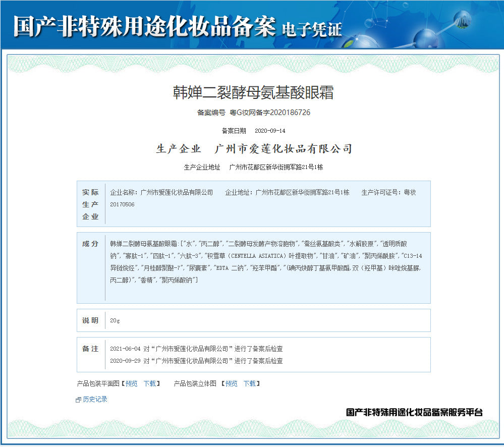504x447 pixels.
Task: Click the product title 韩婵二裂酵母氨基酸眼霜
Action: pyautogui.click(x=253, y=92)
